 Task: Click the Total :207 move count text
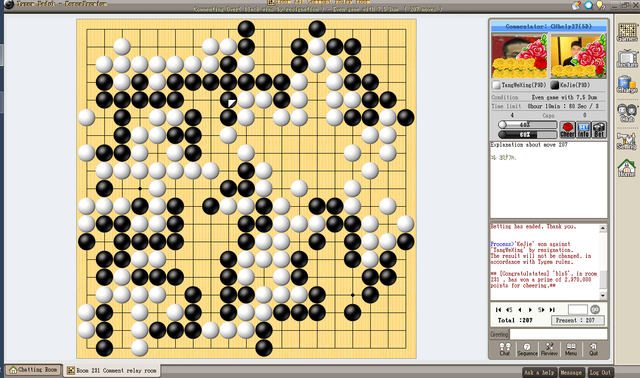[x=515, y=320]
